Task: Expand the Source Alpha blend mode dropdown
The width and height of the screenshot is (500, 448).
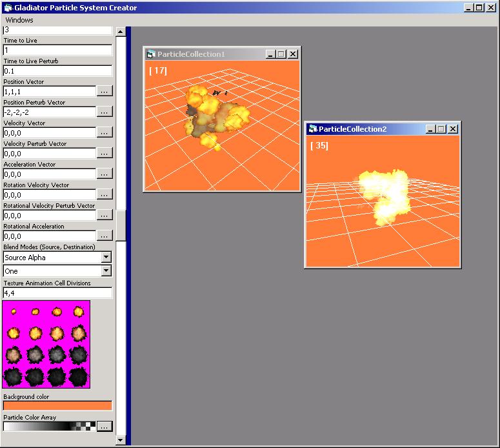Action: (x=106, y=257)
